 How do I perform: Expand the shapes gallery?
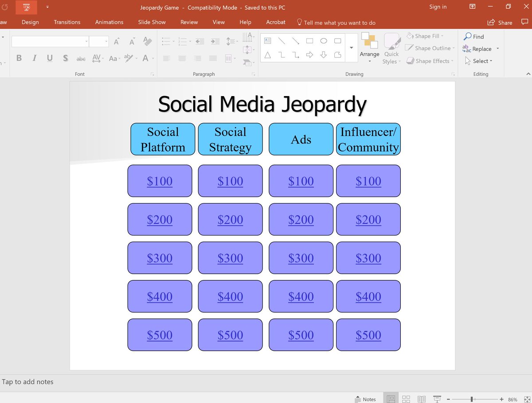(x=352, y=48)
